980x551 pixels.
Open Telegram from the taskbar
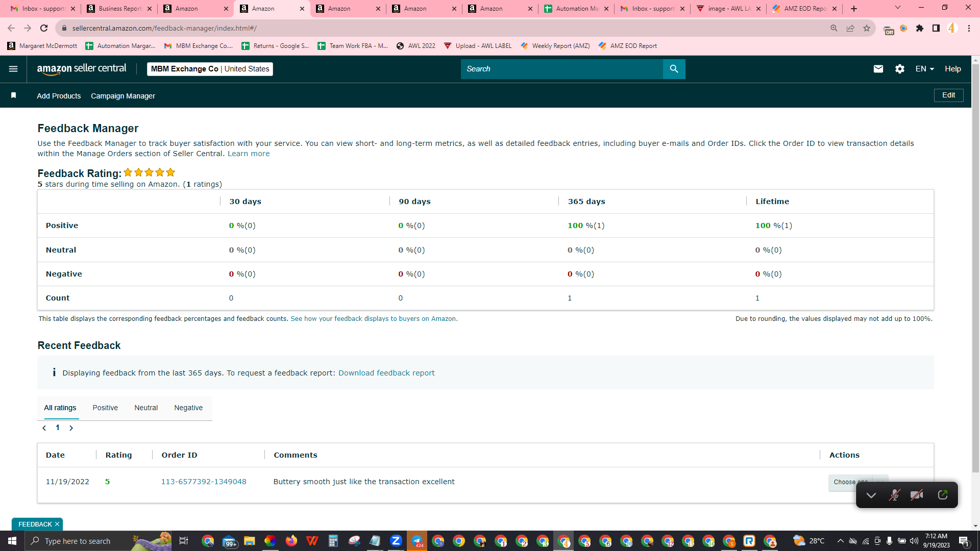(x=417, y=541)
